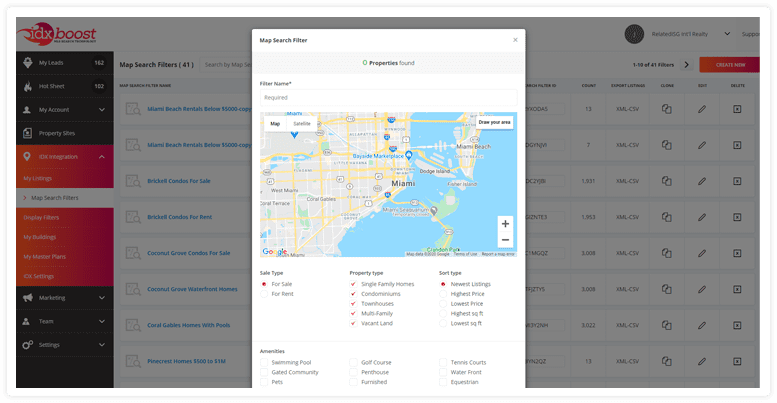Expand the My Account menu chevron
The image size is (777, 403).
click(x=102, y=110)
